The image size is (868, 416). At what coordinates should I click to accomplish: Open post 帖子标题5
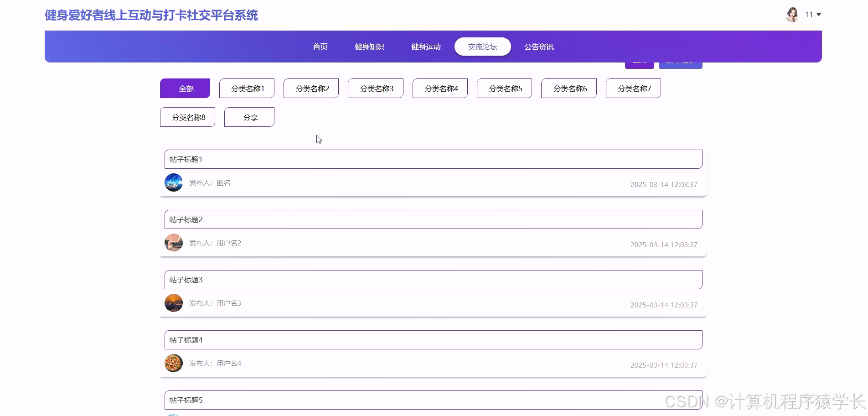pos(433,400)
